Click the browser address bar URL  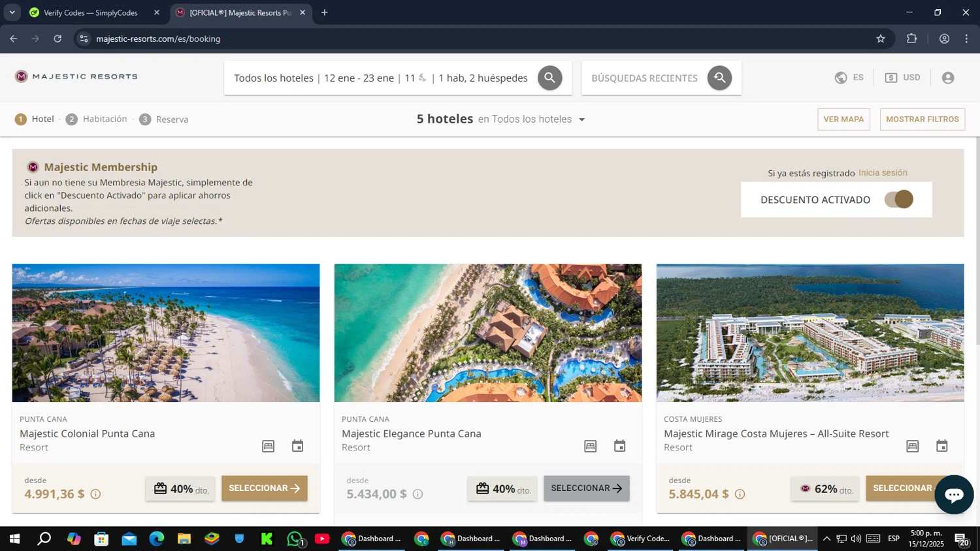point(158,39)
